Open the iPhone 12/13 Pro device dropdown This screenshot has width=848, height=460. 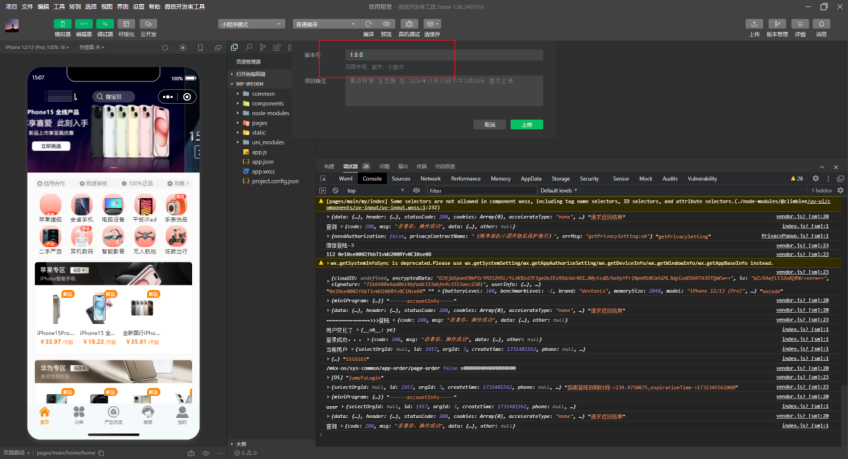tap(37, 48)
